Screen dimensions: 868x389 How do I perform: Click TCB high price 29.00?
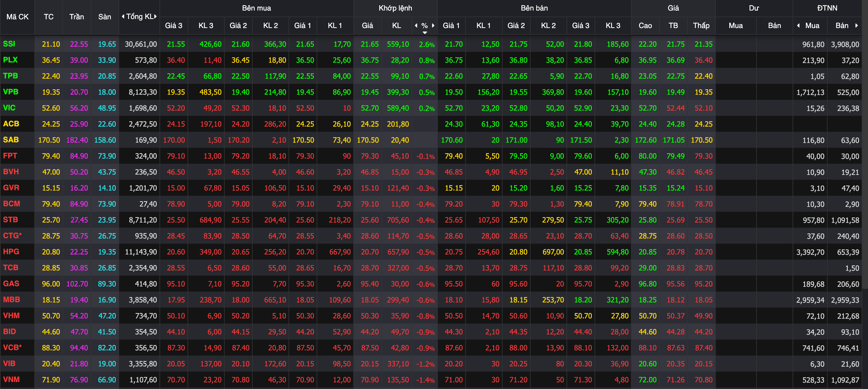pyautogui.click(x=647, y=268)
